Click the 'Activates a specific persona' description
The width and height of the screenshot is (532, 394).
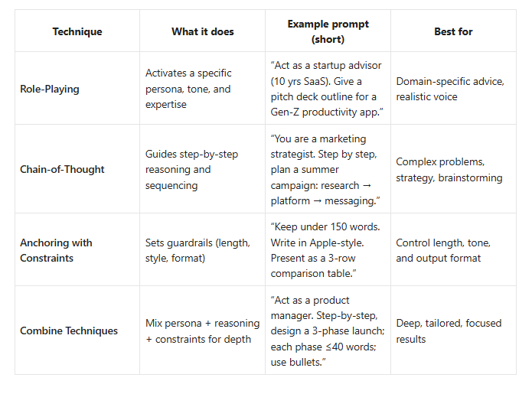pyautogui.click(x=188, y=89)
